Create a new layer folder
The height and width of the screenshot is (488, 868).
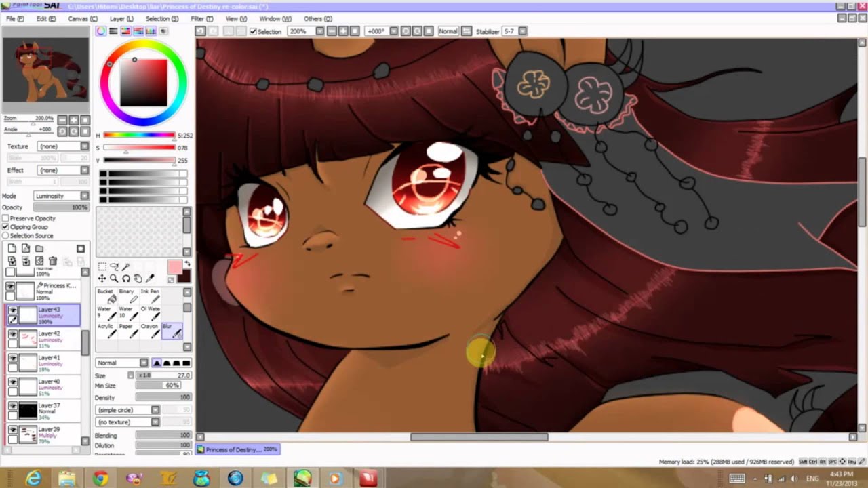[x=39, y=249]
